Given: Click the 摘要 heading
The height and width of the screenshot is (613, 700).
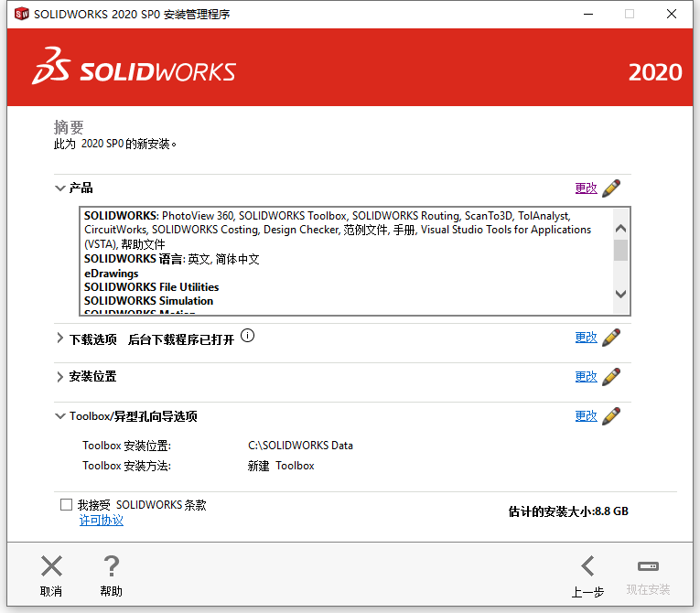Looking at the screenshot, I should pyautogui.click(x=69, y=127).
